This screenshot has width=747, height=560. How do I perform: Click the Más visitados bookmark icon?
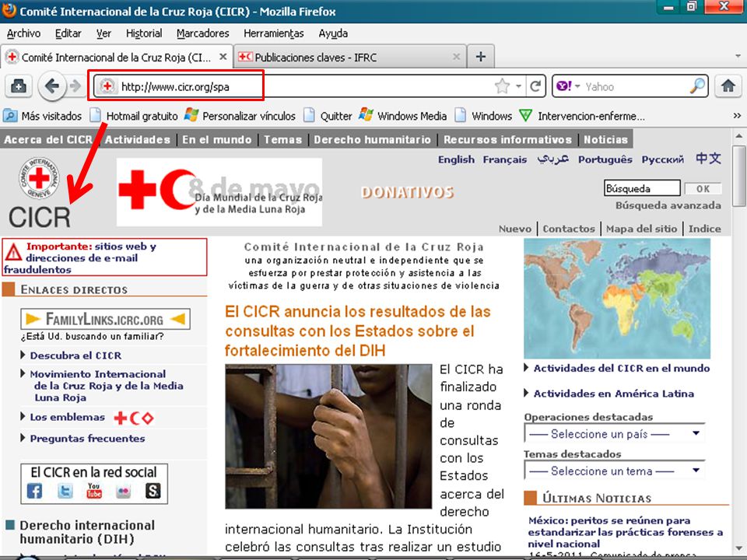point(9,116)
